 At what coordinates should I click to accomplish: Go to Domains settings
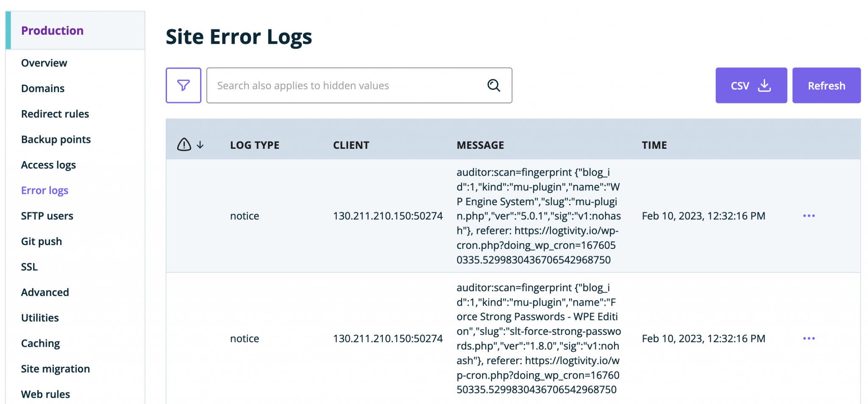[43, 88]
